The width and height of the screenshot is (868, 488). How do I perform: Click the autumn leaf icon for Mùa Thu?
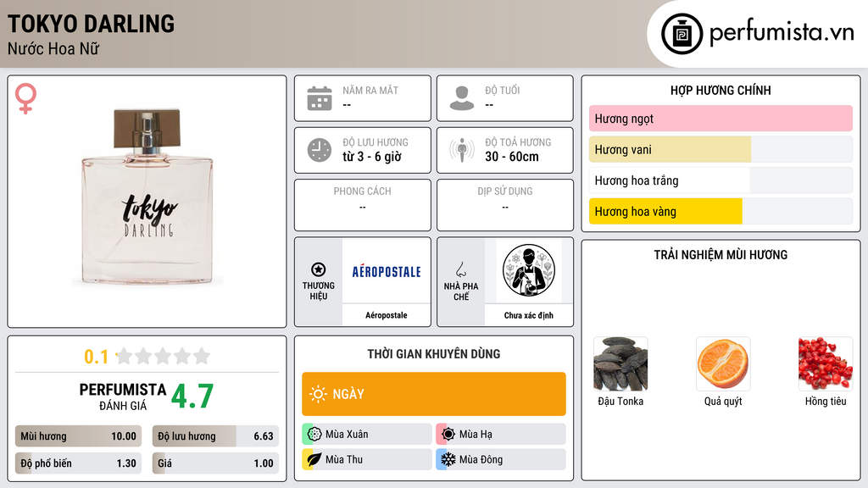click(x=314, y=459)
